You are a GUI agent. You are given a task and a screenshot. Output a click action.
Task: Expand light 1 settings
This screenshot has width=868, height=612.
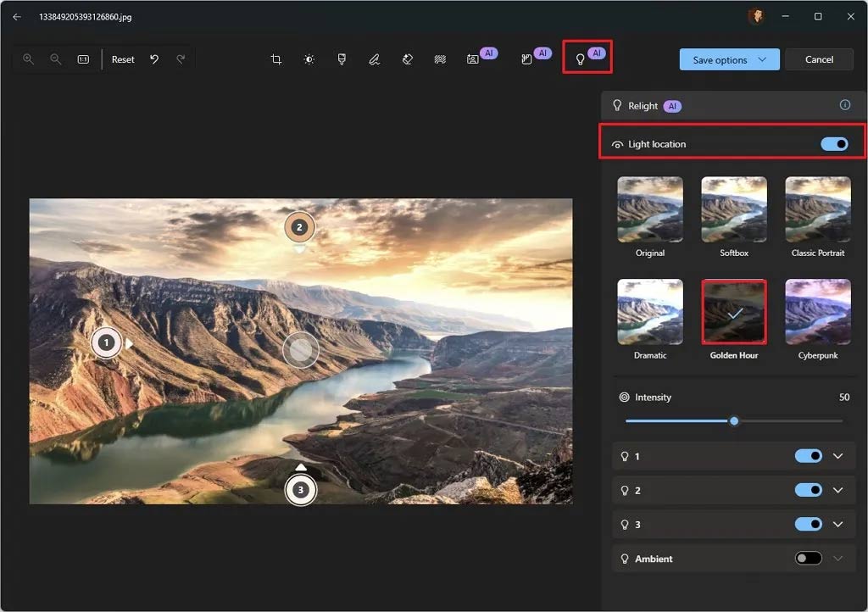(838, 456)
